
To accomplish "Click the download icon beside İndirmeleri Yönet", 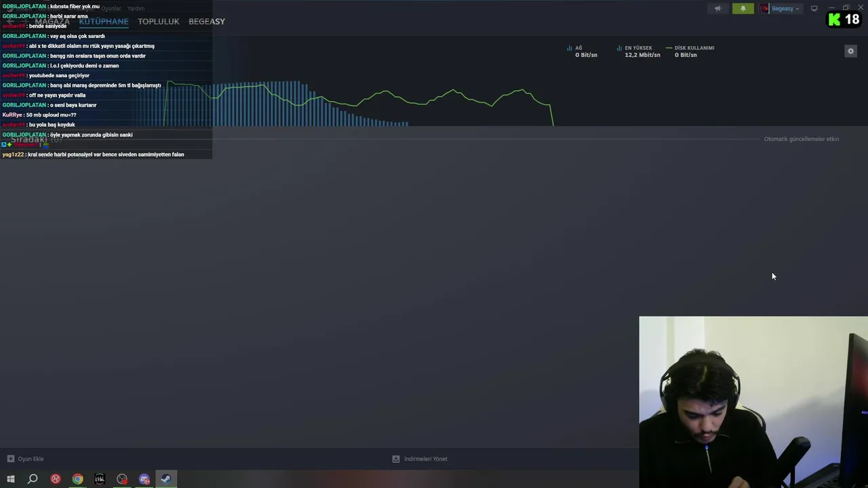I will tap(396, 459).
